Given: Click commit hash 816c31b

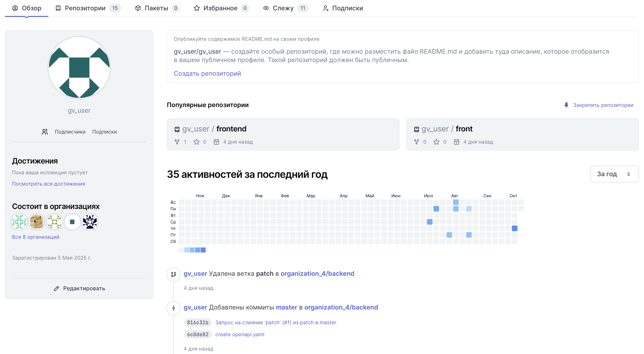Looking at the screenshot, I should pyautogui.click(x=198, y=322).
